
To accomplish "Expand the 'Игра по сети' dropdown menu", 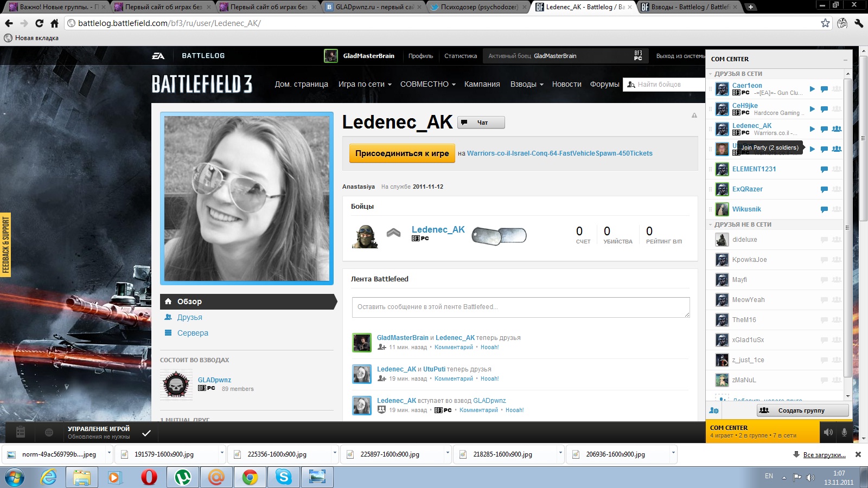I will pos(365,84).
